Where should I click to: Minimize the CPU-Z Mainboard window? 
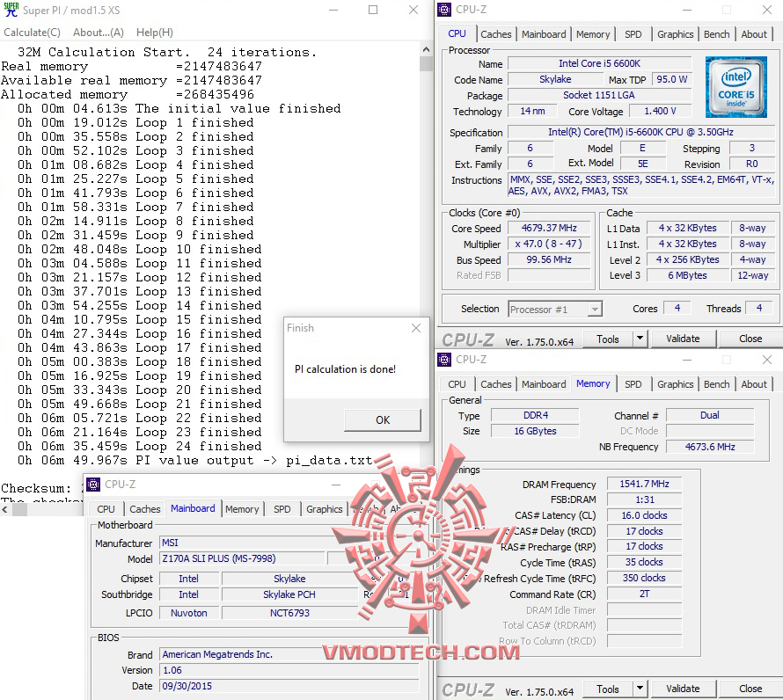[x=336, y=485]
